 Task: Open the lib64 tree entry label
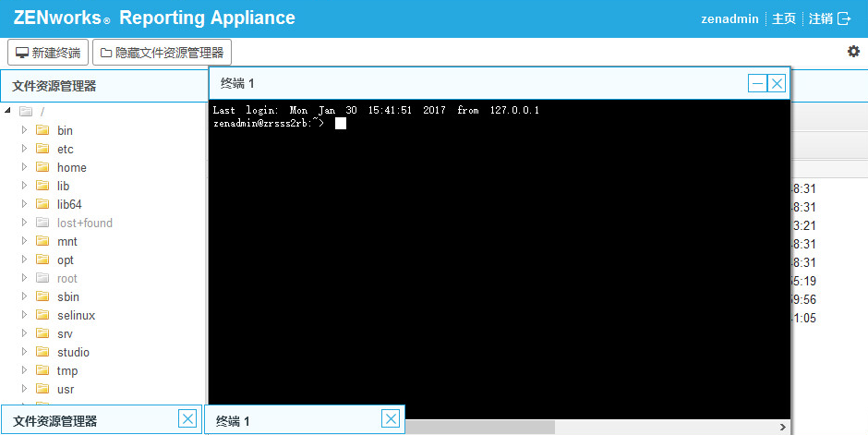pyautogui.click(x=69, y=205)
